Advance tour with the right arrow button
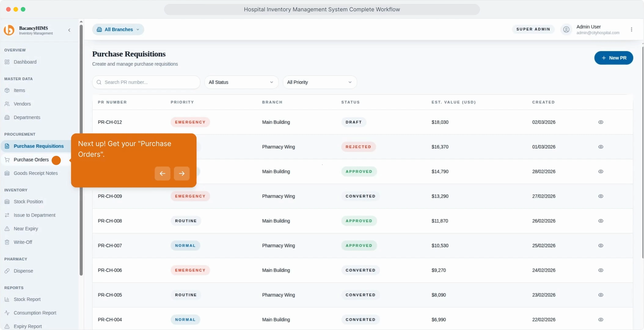This screenshot has height=330, width=644. [x=181, y=174]
